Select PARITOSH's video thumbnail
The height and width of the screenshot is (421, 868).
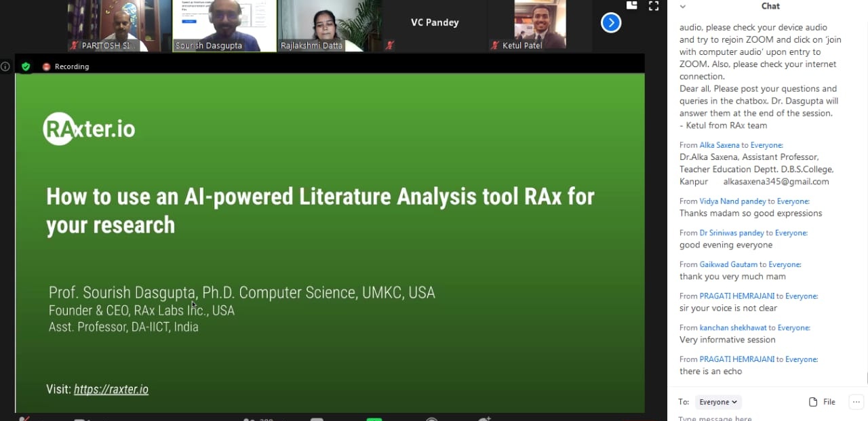pos(119,26)
